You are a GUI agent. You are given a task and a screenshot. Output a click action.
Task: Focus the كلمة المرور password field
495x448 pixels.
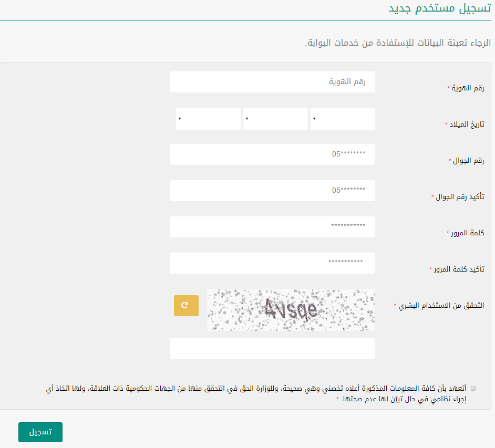tap(272, 227)
